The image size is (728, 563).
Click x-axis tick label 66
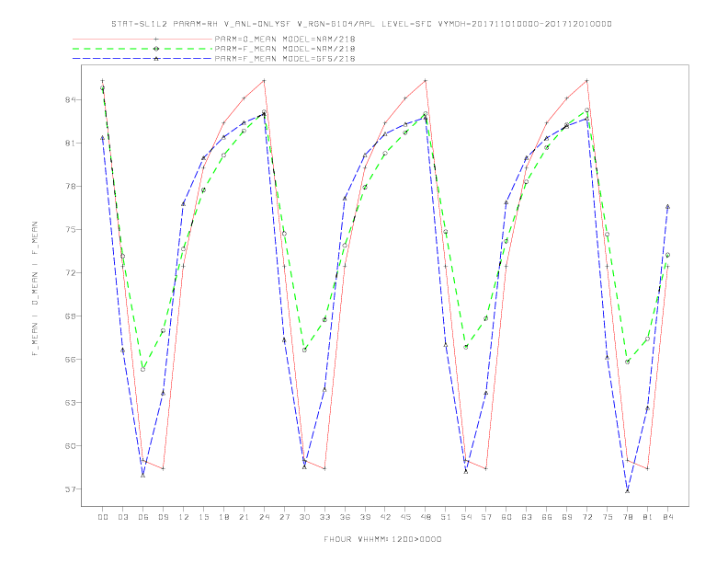click(x=547, y=517)
